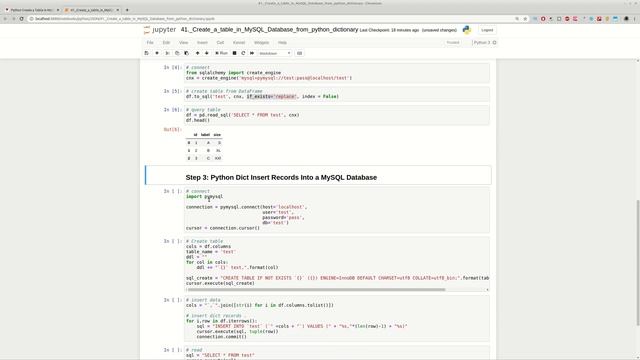Rename the notebook via its title
This screenshot has height=360, width=640.
coord(269,30)
